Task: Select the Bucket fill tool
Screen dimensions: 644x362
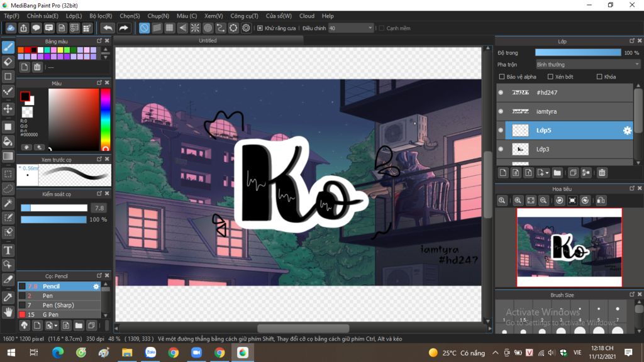Action: 8,141
